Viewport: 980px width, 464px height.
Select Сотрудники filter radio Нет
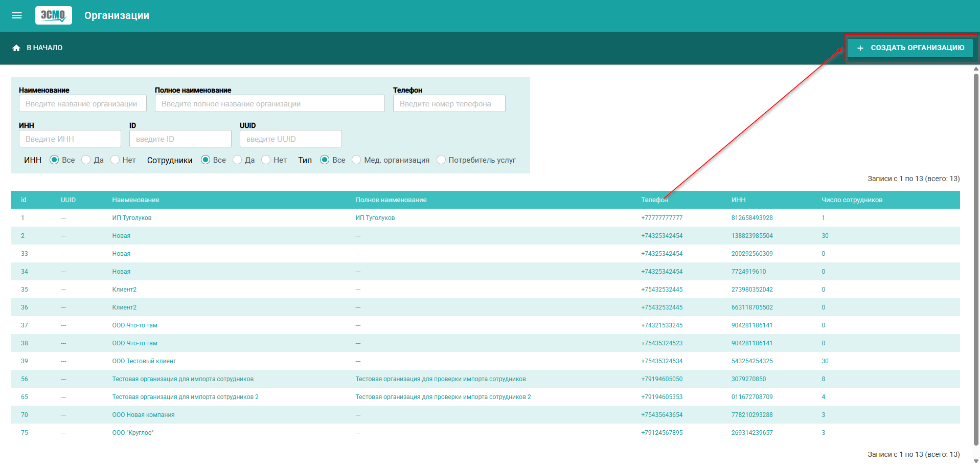pyautogui.click(x=266, y=160)
